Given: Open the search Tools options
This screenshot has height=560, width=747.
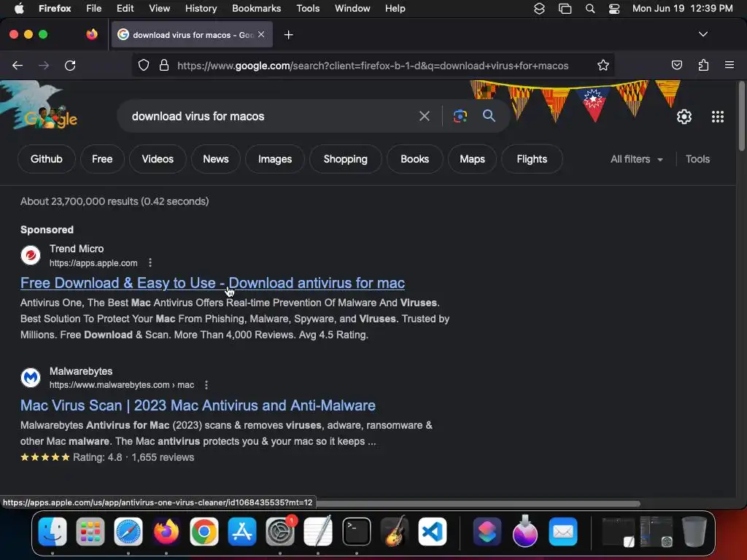Looking at the screenshot, I should [x=697, y=159].
